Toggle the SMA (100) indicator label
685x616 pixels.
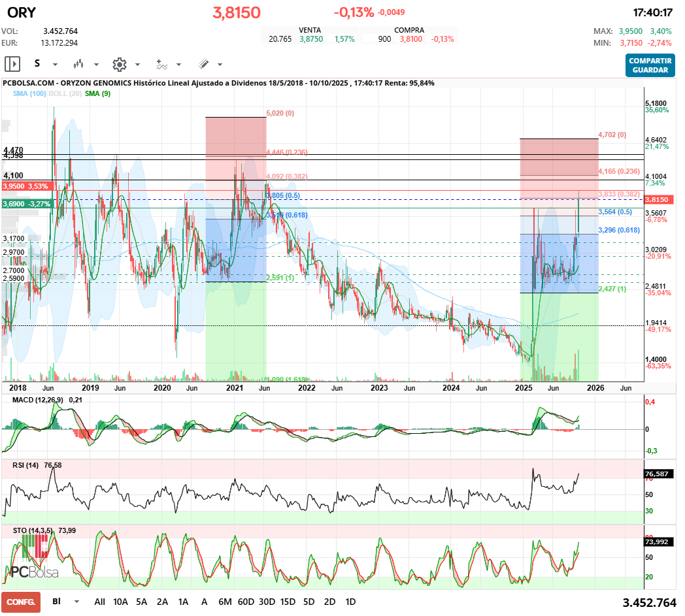pos(29,93)
